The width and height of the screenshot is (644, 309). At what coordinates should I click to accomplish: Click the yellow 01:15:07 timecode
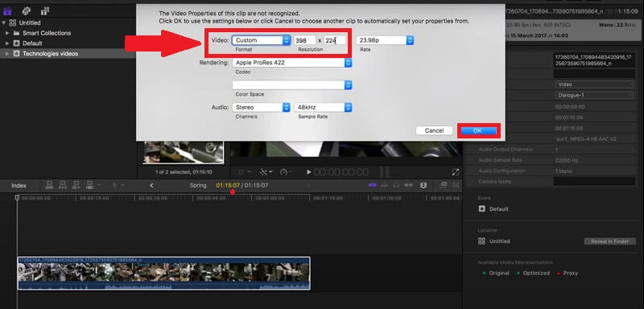(228, 186)
